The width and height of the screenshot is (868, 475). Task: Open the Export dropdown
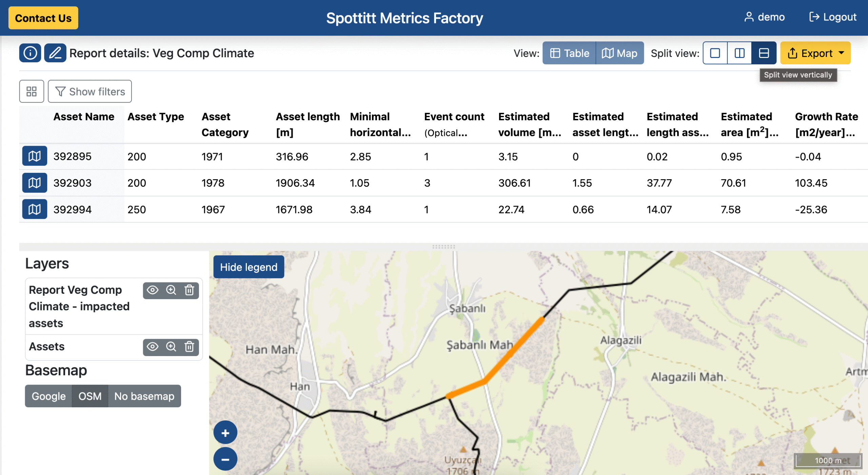click(x=815, y=53)
